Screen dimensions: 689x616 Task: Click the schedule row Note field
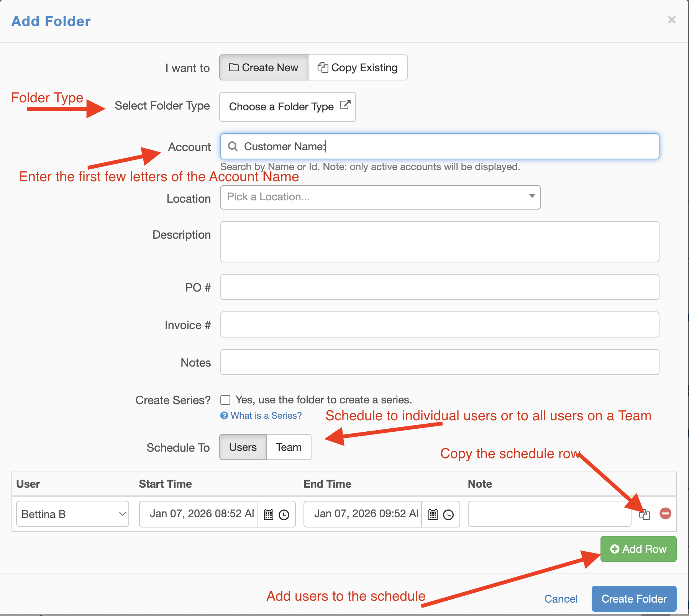coord(550,514)
